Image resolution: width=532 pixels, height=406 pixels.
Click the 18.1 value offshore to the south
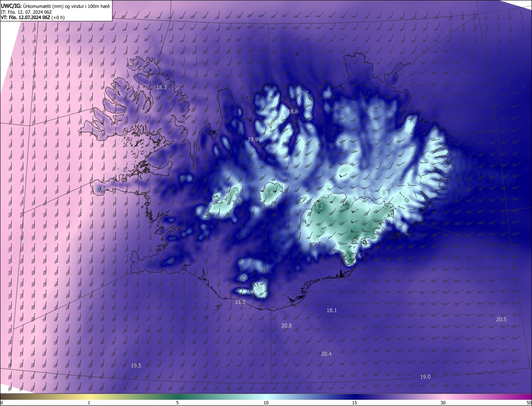click(332, 311)
